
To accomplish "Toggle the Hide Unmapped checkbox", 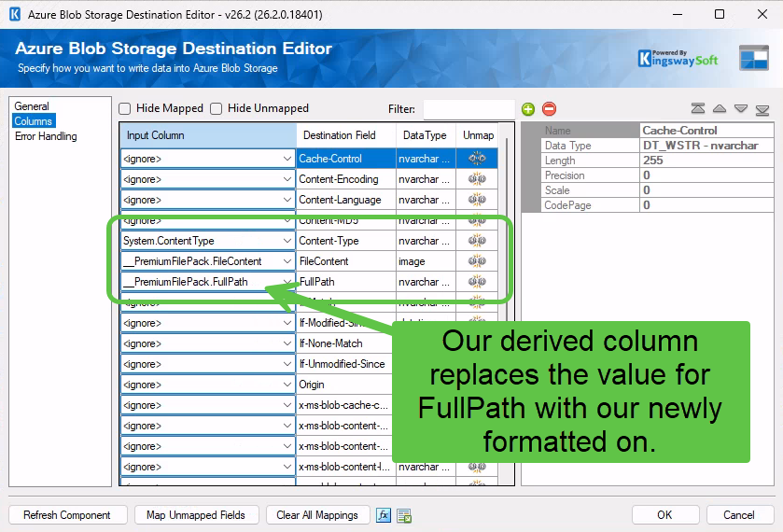I will (217, 108).
